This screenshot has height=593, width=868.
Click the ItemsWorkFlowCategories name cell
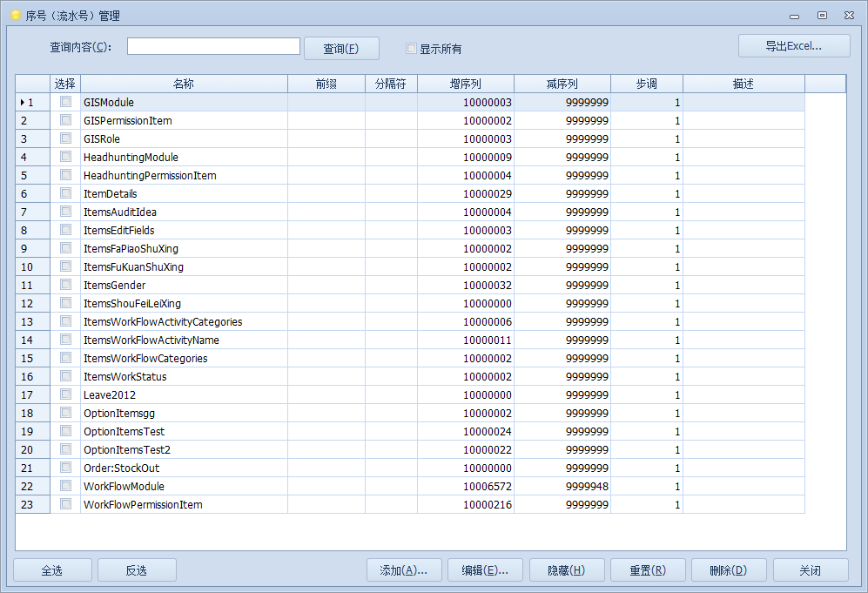[x=184, y=358]
